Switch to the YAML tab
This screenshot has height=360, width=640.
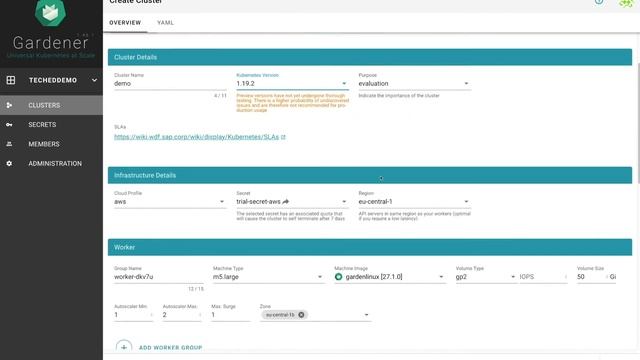(x=165, y=22)
